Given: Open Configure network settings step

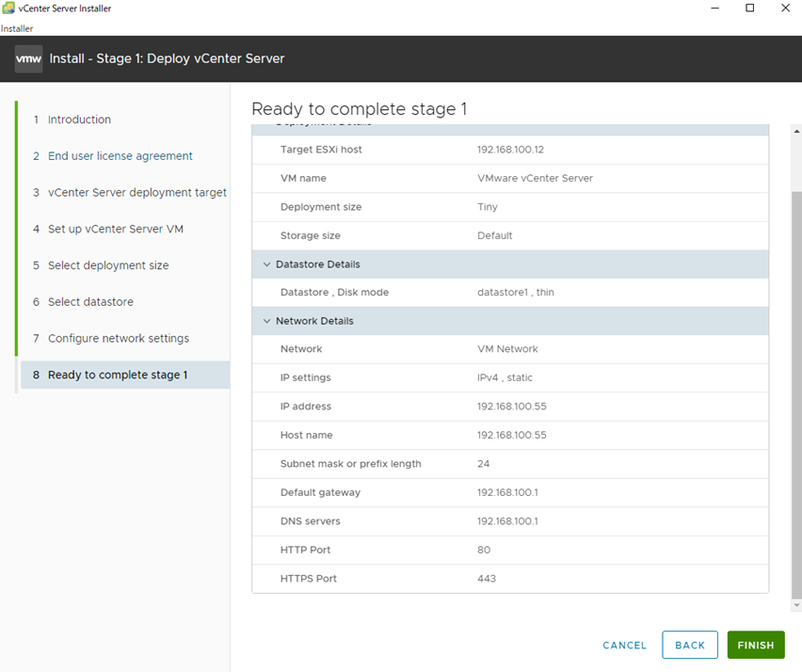Looking at the screenshot, I should [118, 339].
